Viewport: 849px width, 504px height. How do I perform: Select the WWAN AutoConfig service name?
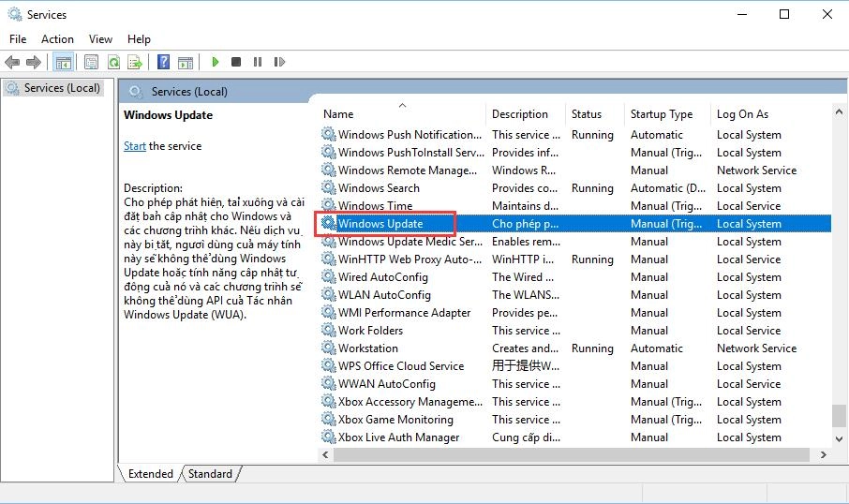387,384
